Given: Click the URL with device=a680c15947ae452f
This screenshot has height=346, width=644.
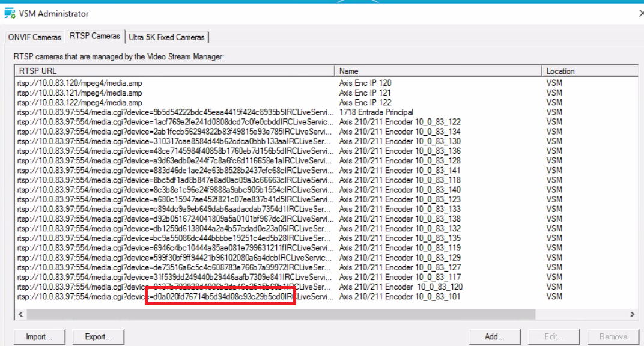Looking at the screenshot, I should (175, 200).
